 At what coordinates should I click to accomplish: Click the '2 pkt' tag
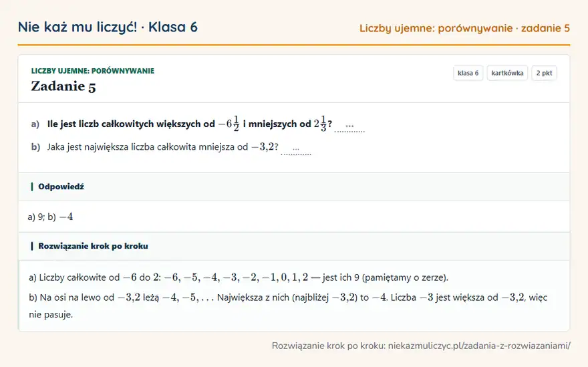pos(544,73)
